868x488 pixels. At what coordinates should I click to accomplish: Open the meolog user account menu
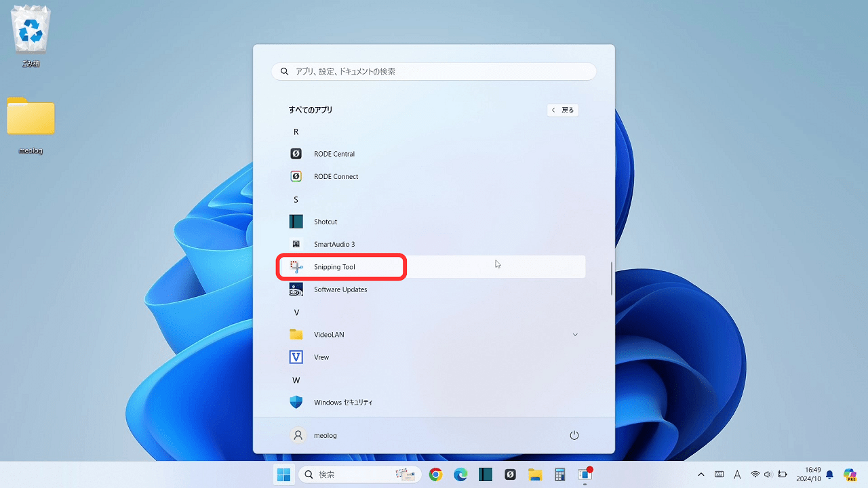[x=314, y=435]
